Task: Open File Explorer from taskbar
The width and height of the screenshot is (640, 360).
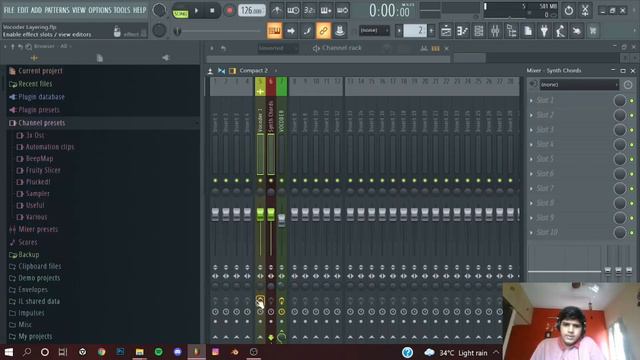Action: click(140, 352)
